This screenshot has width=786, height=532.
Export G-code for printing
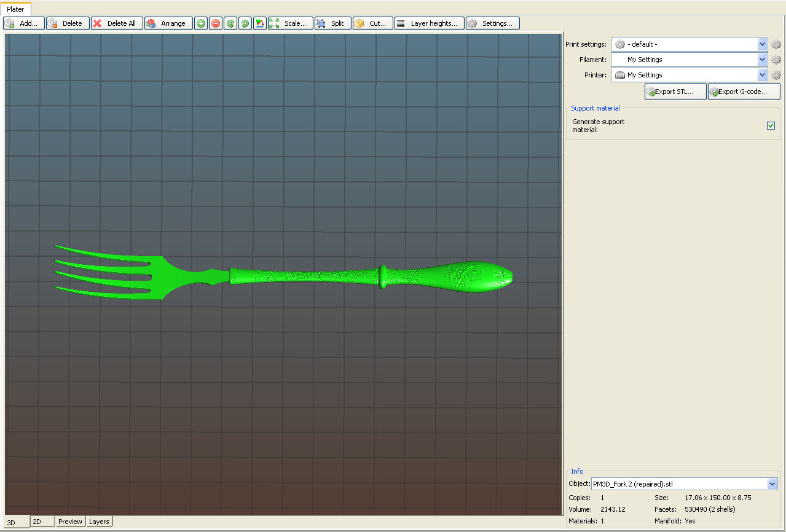[744, 91]
